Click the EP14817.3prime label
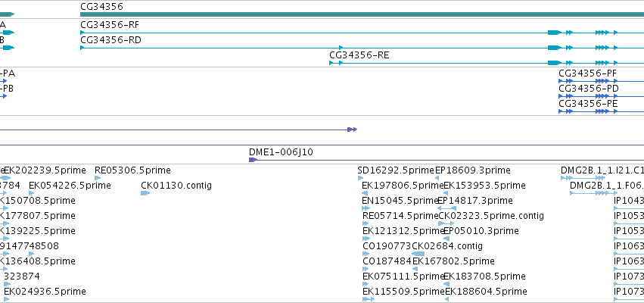644x303 pixels. pos(475,201)
